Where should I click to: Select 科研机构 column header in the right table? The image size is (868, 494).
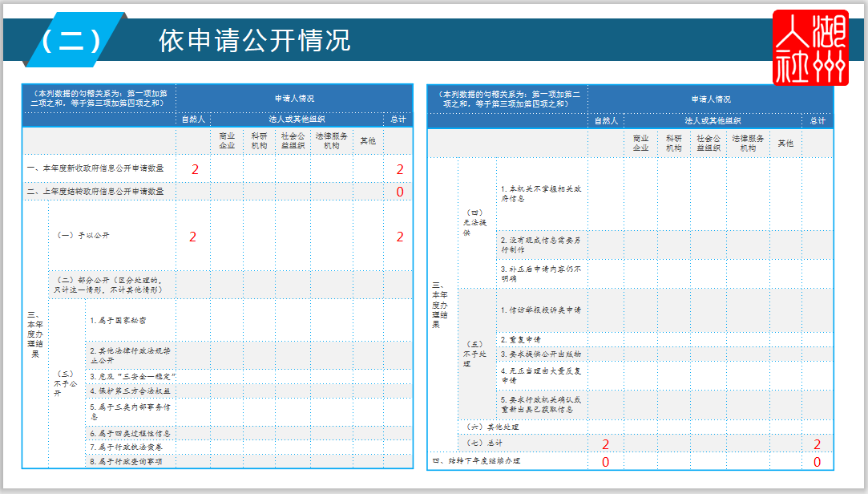pyautogui.click(x=674, y=143)
